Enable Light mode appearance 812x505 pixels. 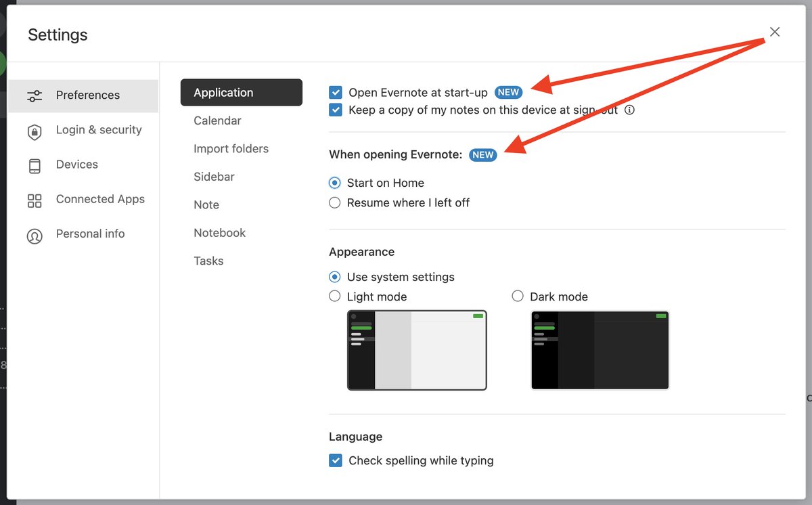point(335,296)
